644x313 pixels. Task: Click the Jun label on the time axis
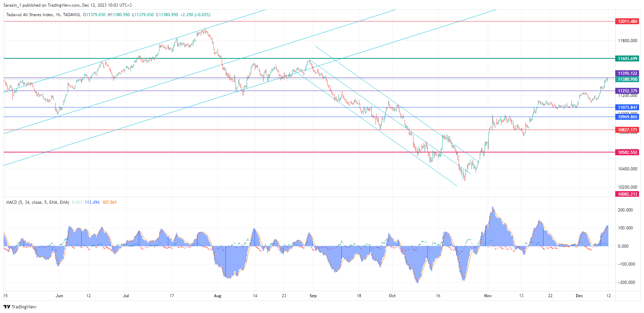click(x=59, y=296)
